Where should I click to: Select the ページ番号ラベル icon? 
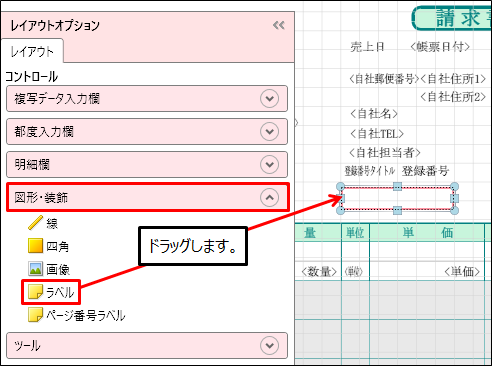click(35, 315)
